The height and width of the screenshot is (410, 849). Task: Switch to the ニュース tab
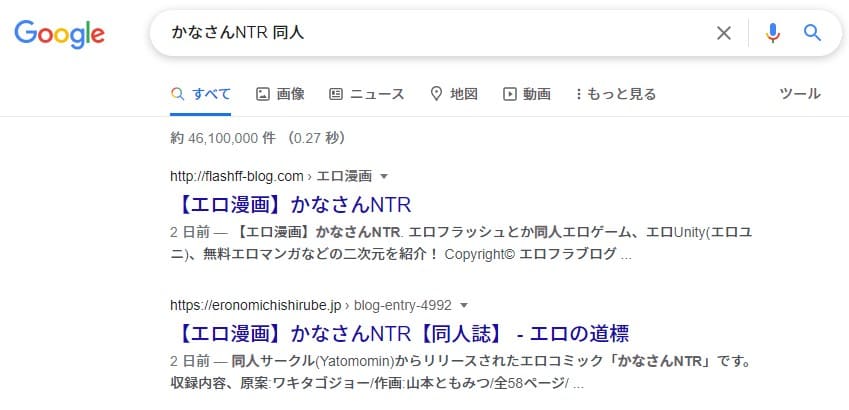(x=367, y=94)
